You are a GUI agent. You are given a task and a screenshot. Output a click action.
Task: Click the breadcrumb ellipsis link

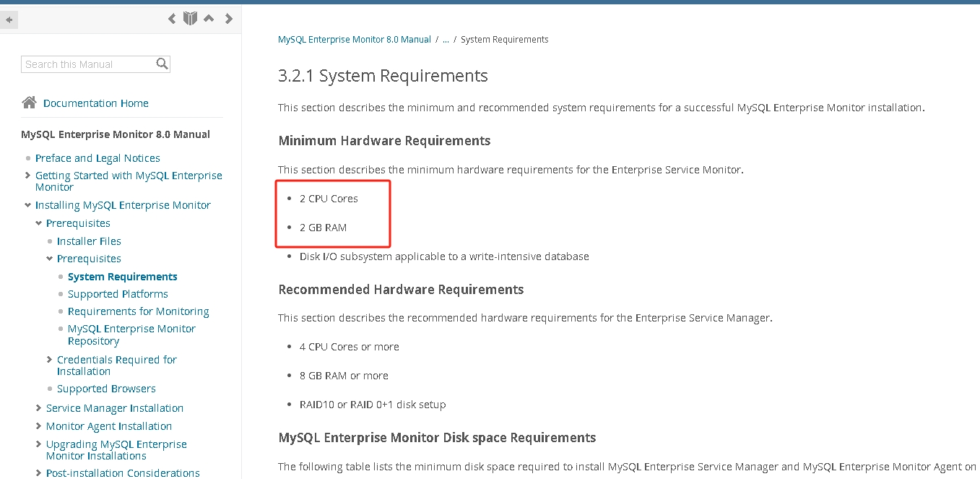(446, 40)
